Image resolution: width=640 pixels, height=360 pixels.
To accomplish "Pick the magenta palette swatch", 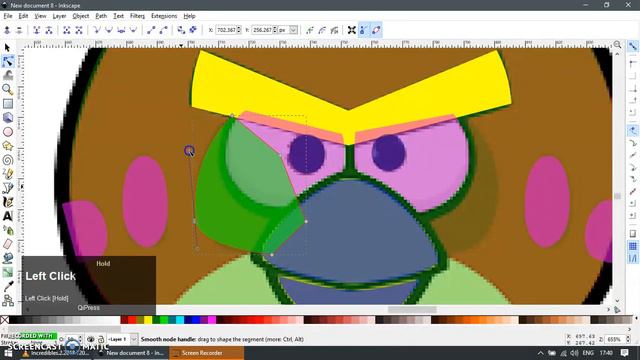I will point(212,320).
